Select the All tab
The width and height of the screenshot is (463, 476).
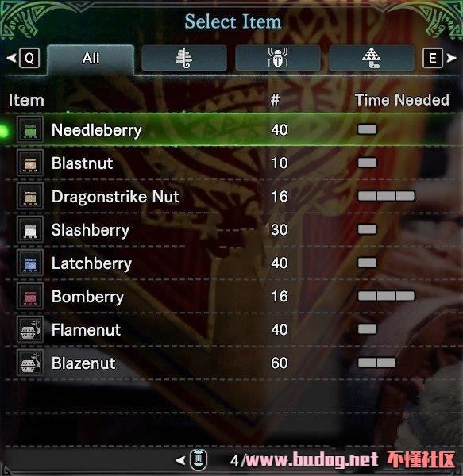tap(91, 59)
